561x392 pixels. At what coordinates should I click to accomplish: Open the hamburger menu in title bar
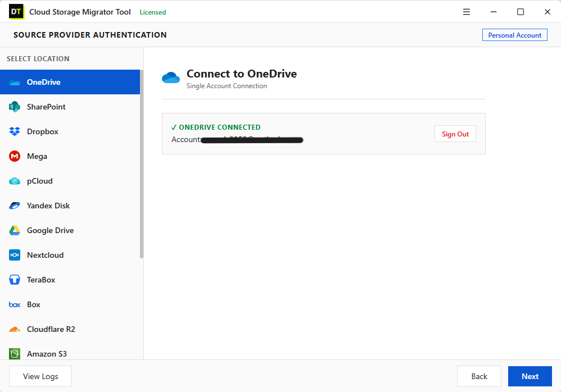(467, 12)
